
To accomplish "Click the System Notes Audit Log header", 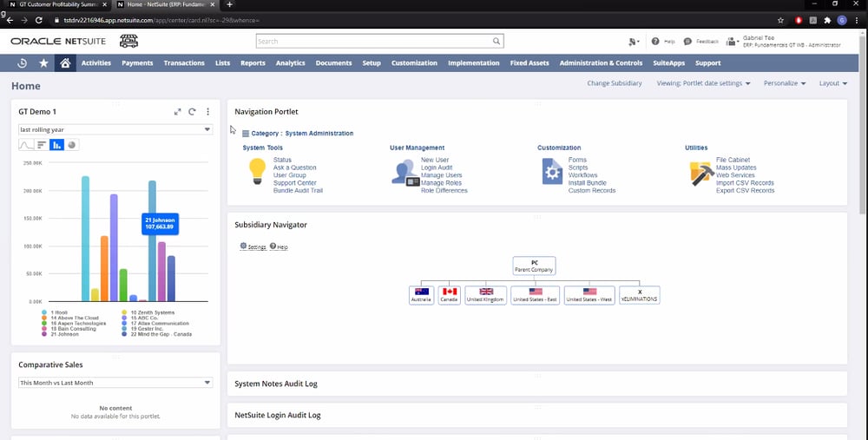I will 276,384.
